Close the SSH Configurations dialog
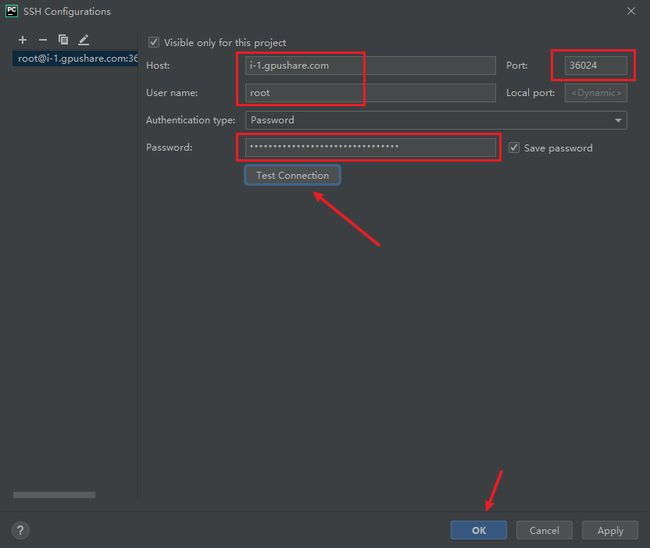Screen dimensions: 650x548 click(631, 11)
